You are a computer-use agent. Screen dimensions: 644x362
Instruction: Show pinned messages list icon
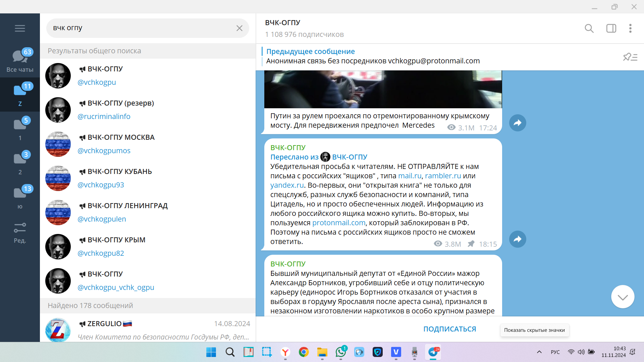630,57
